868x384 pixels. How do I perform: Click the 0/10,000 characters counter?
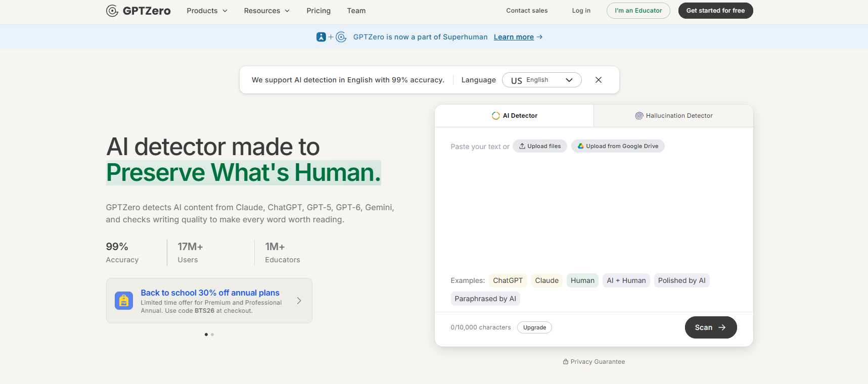click(x=481, y=327)
